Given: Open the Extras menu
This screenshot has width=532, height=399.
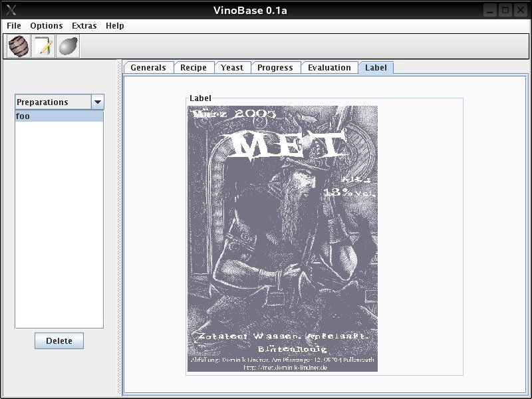Looking at the screenshot, I should tap(84, 26).
